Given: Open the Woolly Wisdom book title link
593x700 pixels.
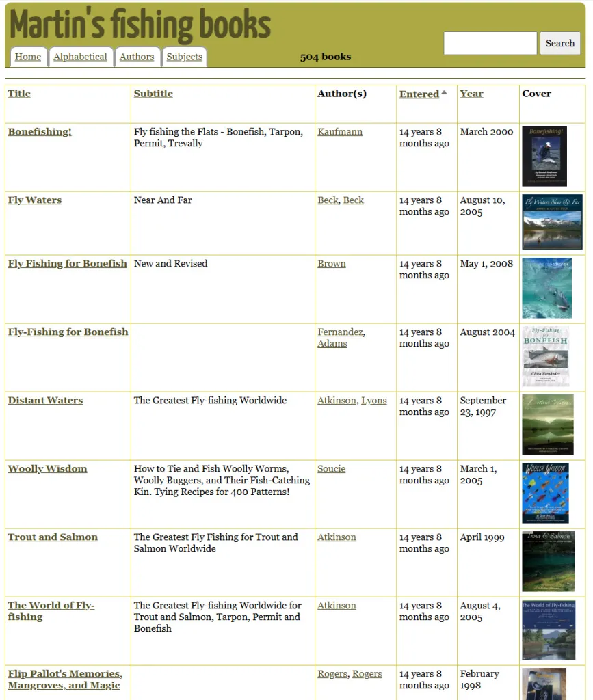Looking at the screenshot, I should 47,469.
